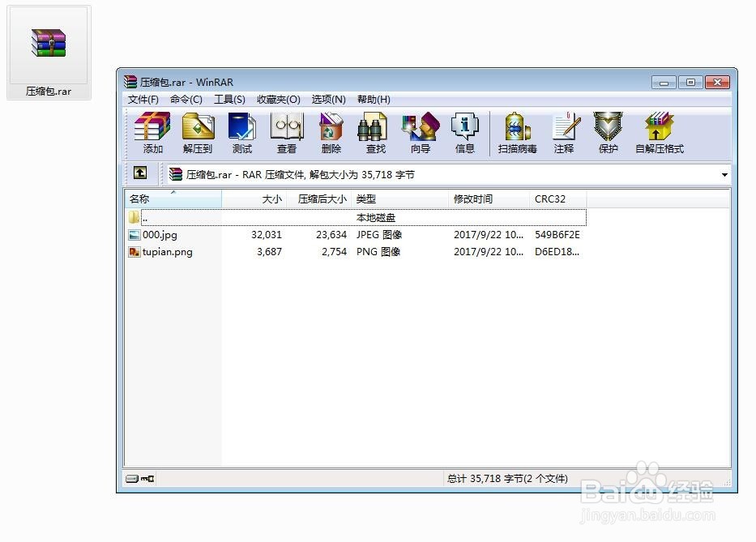Show archive 信息 (Info)

(465, 133)
